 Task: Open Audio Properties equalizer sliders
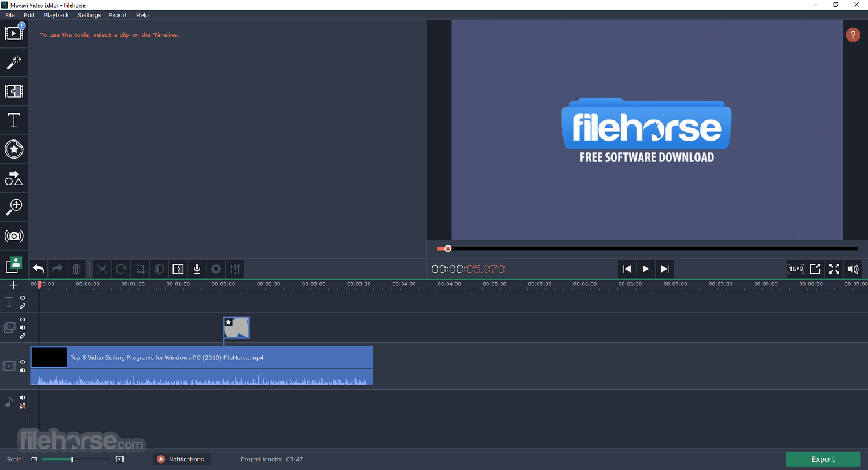(235, 269)
